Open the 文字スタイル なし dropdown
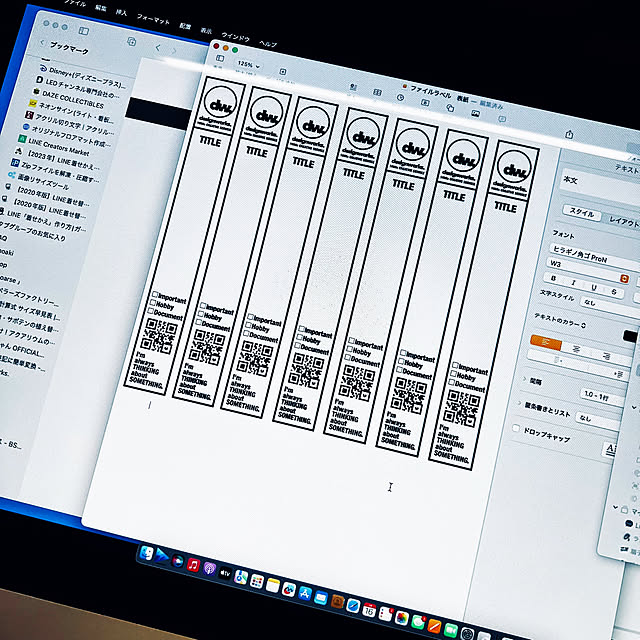This screenshot has height=640, width=640. point(608,307)
